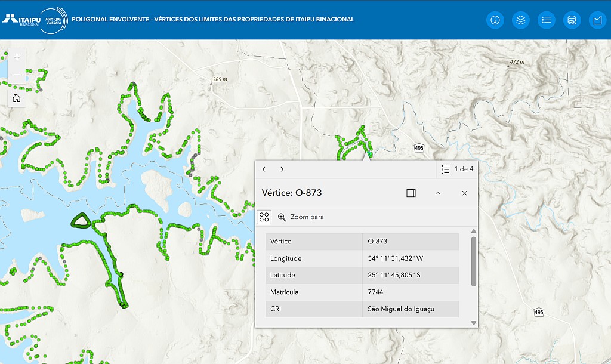The image size is (611, 364).
Task: Go to the previous selected feature
Action: [264, 169]
